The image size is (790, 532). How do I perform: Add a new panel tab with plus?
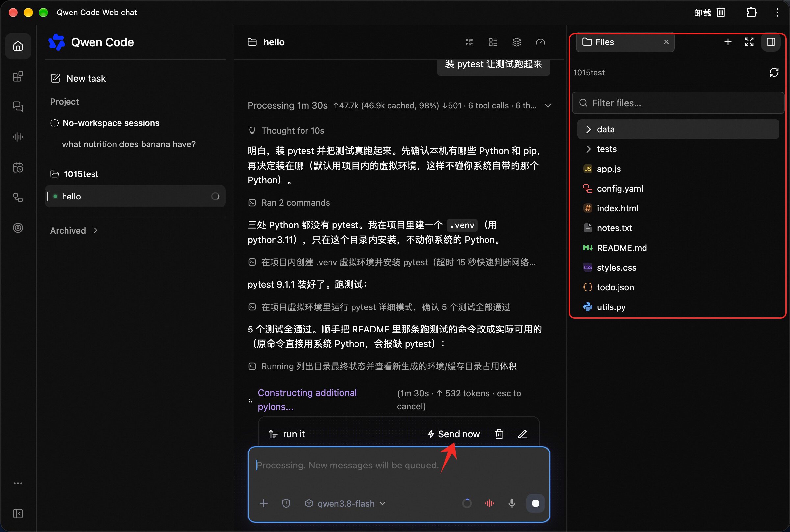728,42
